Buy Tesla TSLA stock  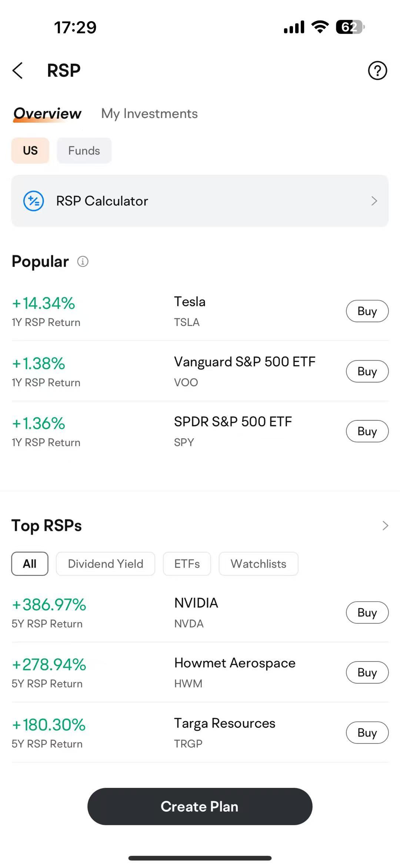pos(367,311)
